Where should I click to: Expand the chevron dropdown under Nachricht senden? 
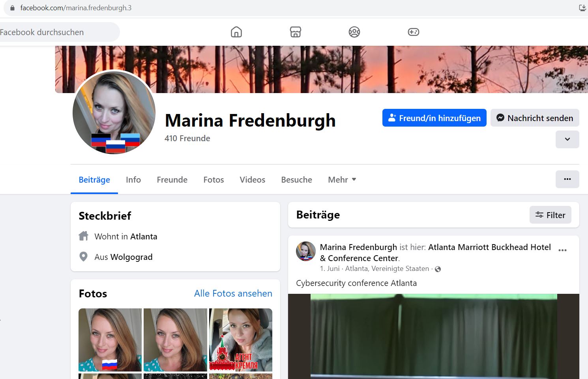point(567,139)
